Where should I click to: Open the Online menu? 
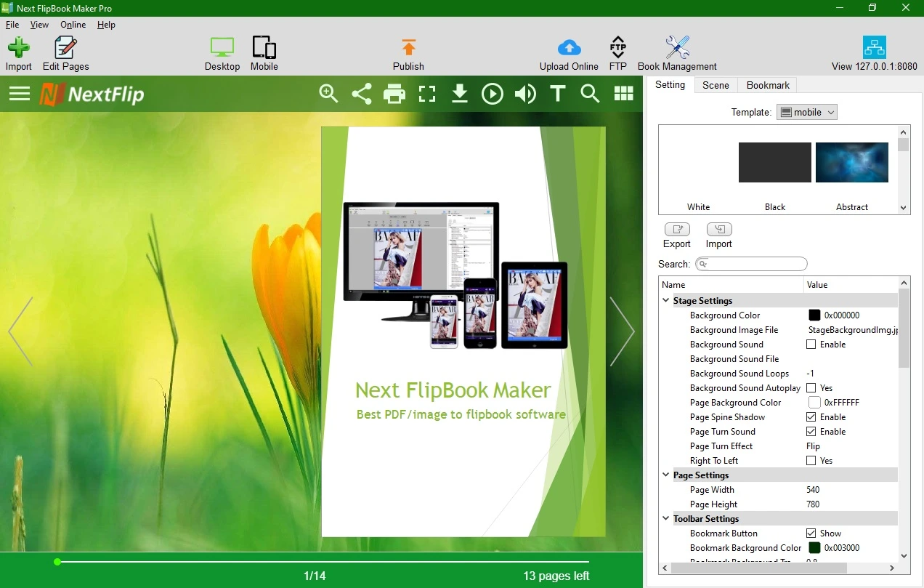tap(73, 25)
